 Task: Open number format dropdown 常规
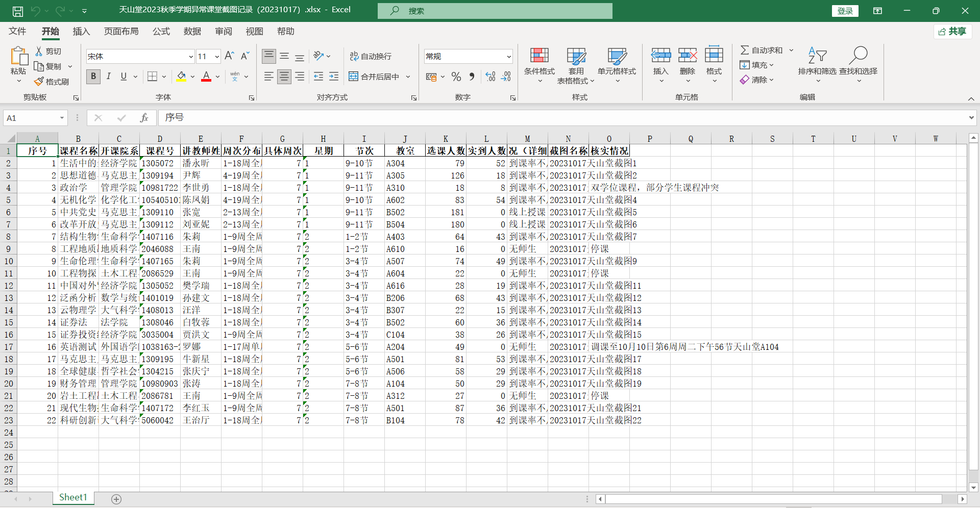(x=509, y=57)
